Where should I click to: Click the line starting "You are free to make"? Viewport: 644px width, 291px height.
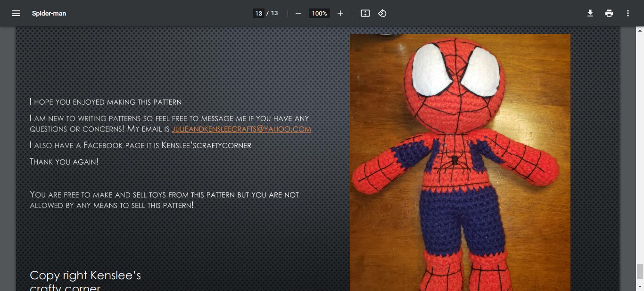(x=165, y=194)
